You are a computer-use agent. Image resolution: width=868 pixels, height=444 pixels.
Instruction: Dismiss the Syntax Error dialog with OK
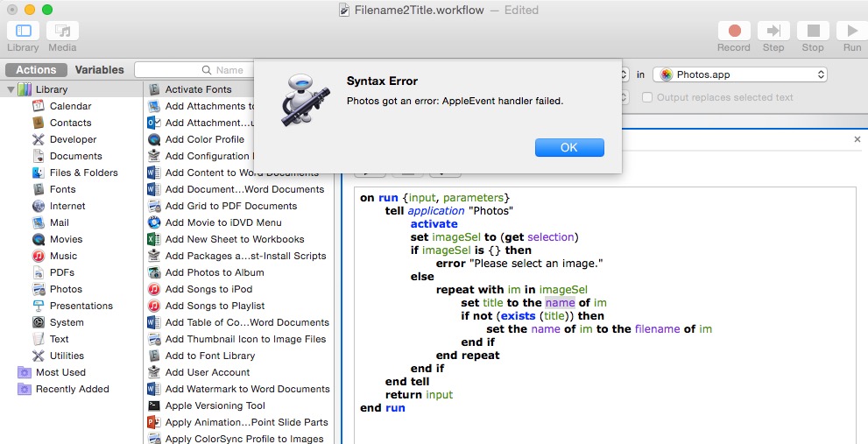569,147
